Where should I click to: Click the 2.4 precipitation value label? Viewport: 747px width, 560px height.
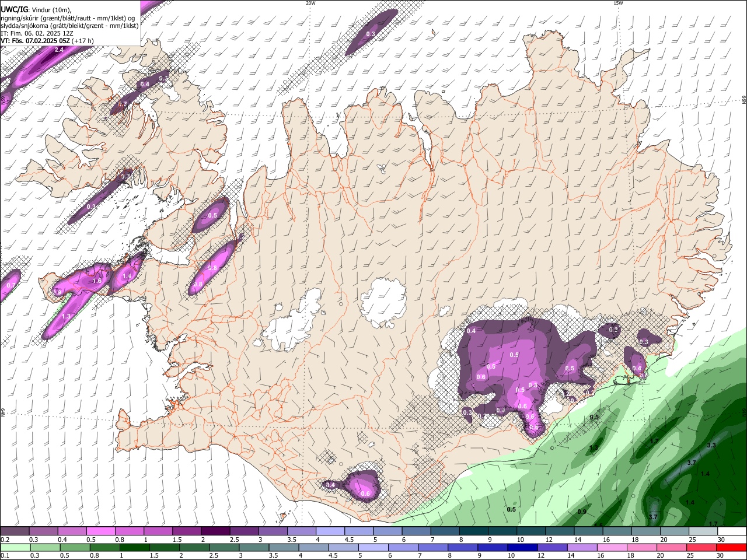coord(59,50)
